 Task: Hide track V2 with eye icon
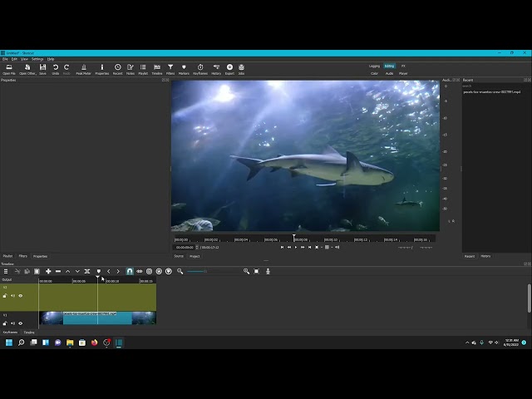(x=20, y=296)
